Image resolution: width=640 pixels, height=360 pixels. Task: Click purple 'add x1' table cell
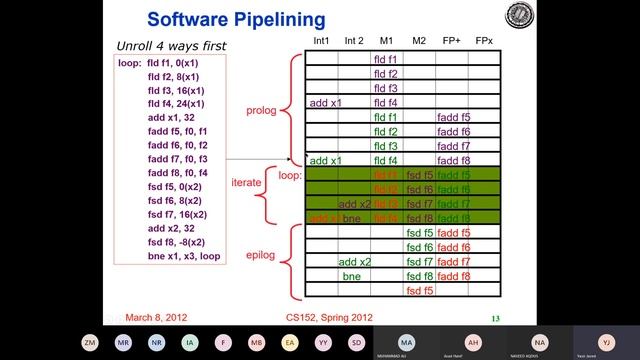tap(325, 103)
